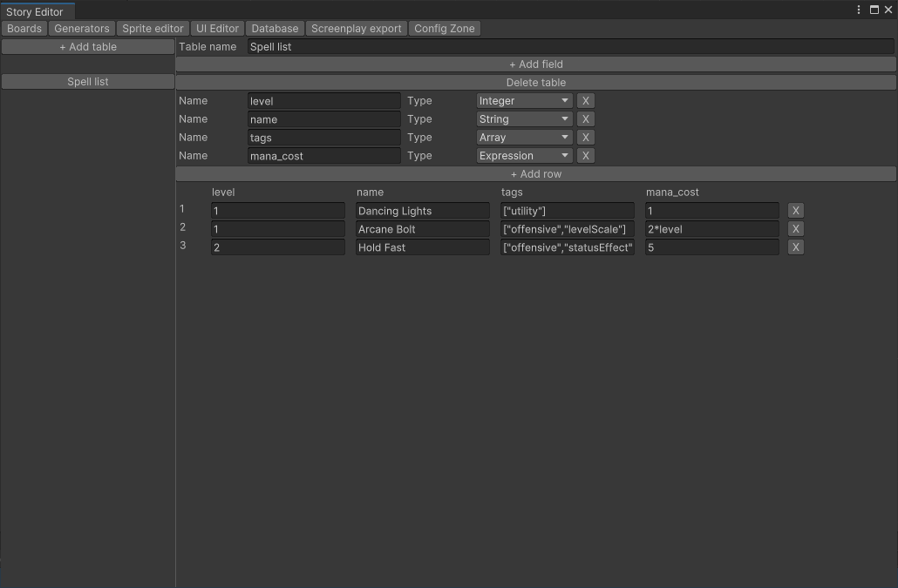Click the + Add table button
Screen dimensions: 898x588
[88, 47]
